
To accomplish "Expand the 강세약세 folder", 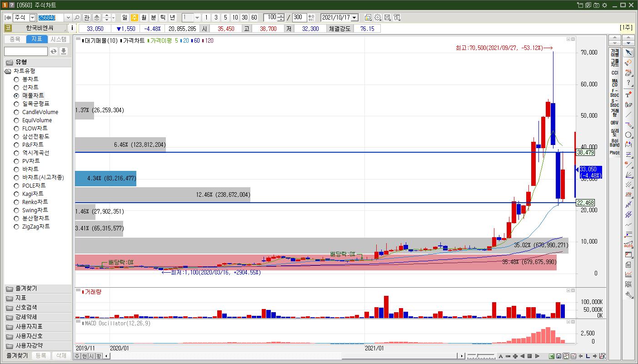I will click(38, 317).
